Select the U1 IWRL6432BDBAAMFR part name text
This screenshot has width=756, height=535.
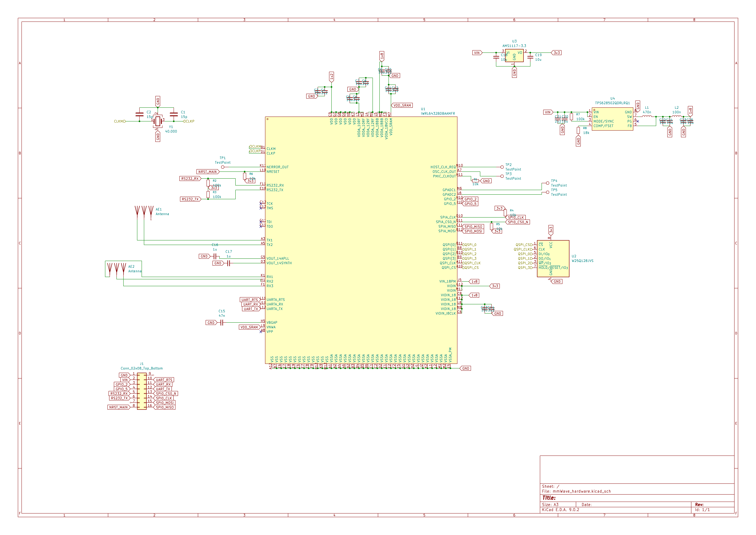click(438, 113)
